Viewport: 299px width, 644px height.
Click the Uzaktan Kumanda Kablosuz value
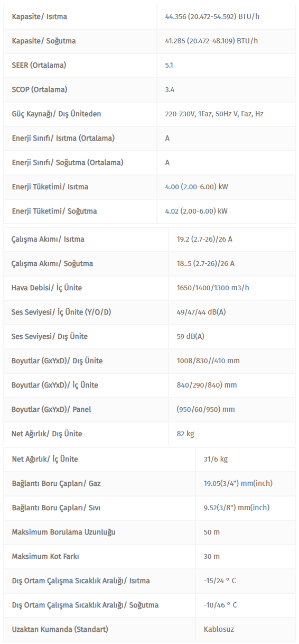click(219, 630)
